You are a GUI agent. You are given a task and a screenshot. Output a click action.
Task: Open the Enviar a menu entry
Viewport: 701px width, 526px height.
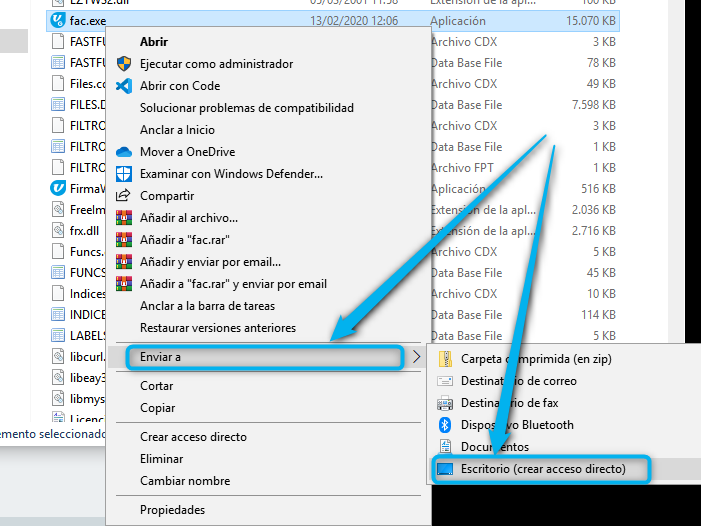(265, 357)
